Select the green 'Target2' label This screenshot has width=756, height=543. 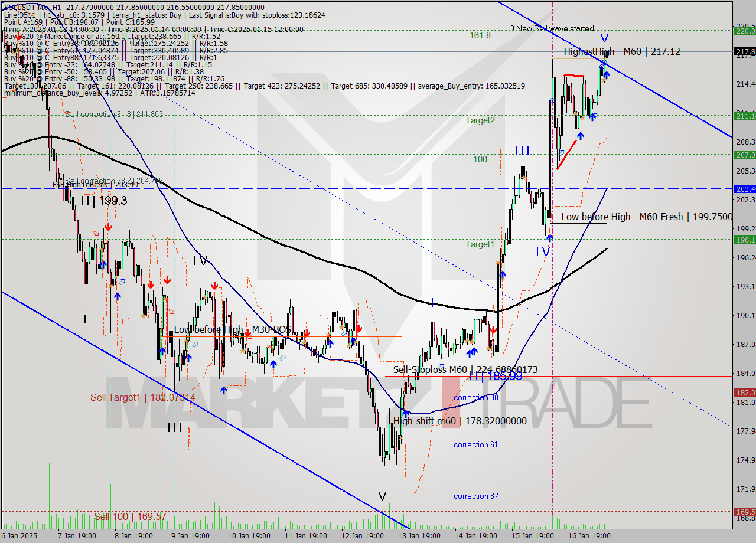[x=480, y=120]
